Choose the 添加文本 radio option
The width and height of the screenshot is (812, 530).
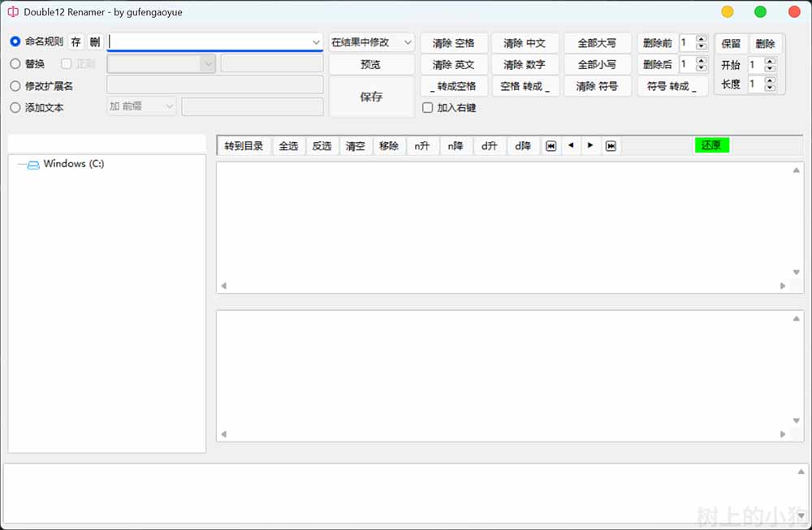[15, 107]
